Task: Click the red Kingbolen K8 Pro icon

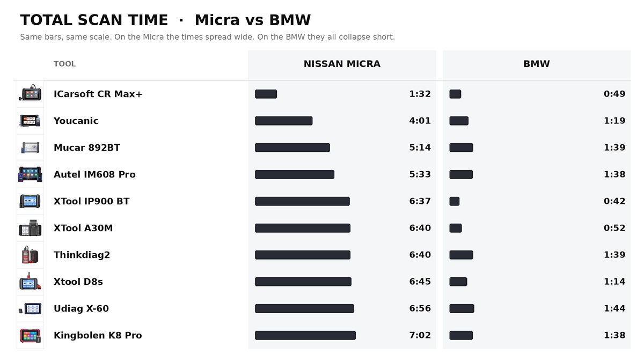Action: tap(30, 335)
